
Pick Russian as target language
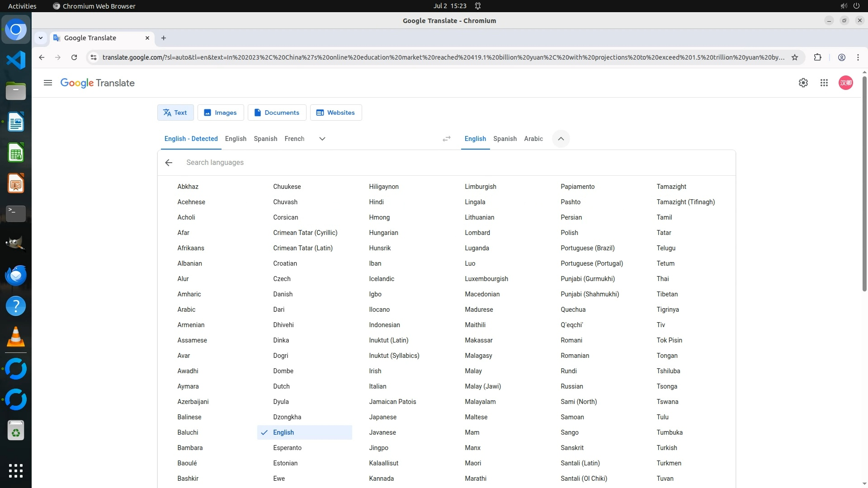coord(571,386)
